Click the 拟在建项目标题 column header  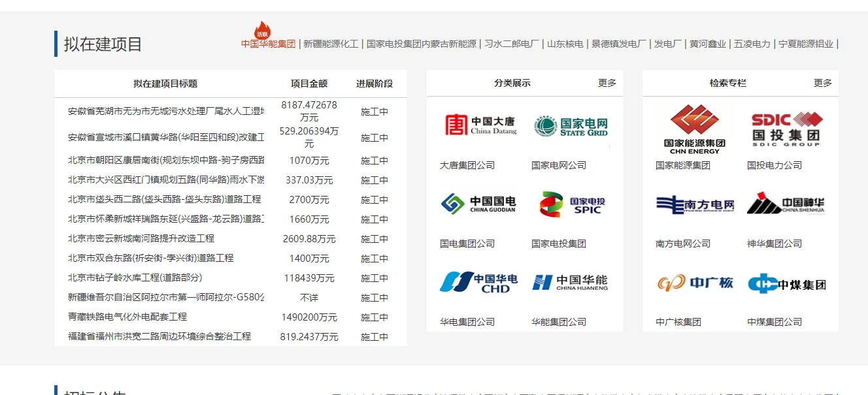[165, 84]
